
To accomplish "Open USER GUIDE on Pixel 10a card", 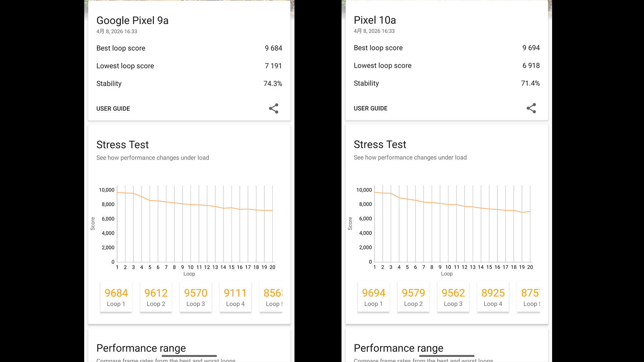I will 371,108.
